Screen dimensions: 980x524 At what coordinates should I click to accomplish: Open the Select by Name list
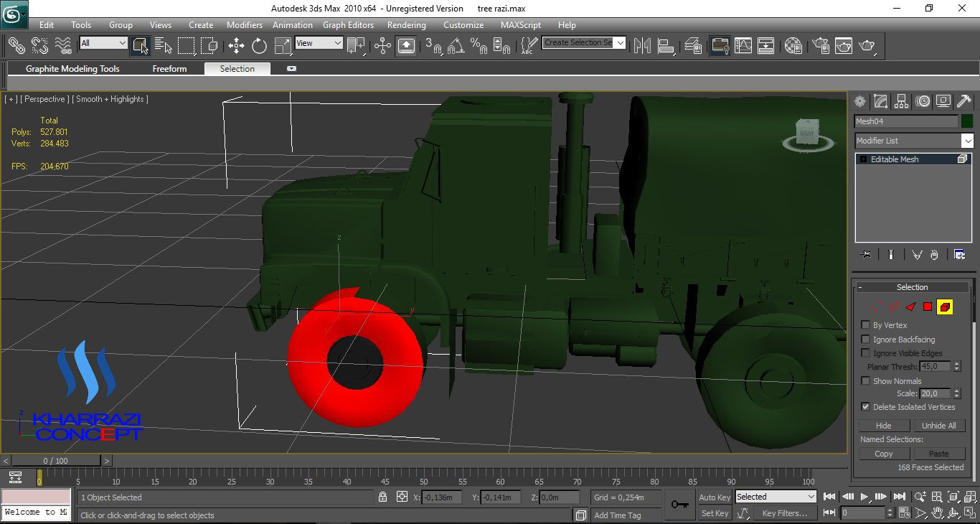point(163,46)
